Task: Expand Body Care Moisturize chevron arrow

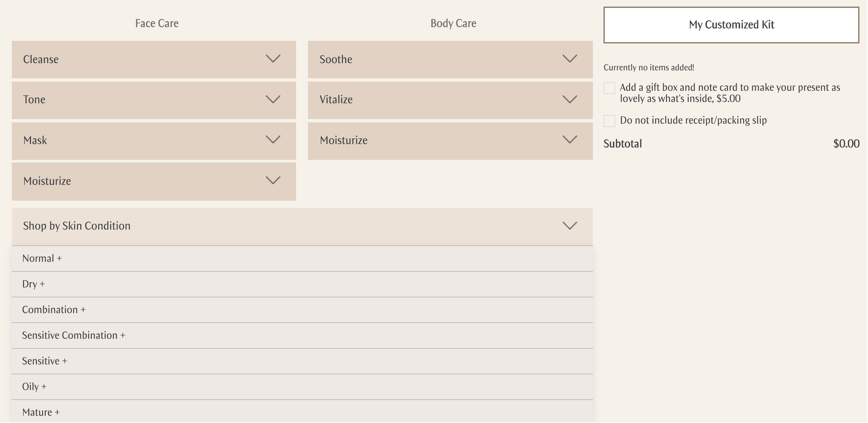Action: (570, 139)
